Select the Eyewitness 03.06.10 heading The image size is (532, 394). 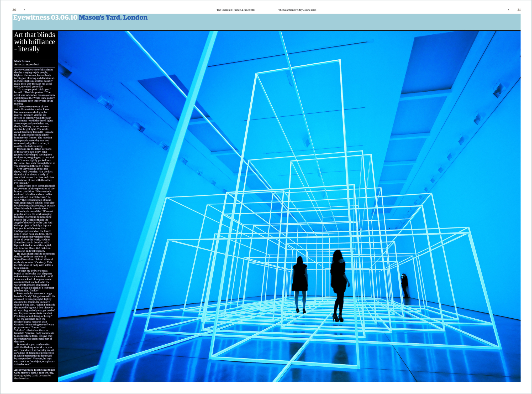45,18
